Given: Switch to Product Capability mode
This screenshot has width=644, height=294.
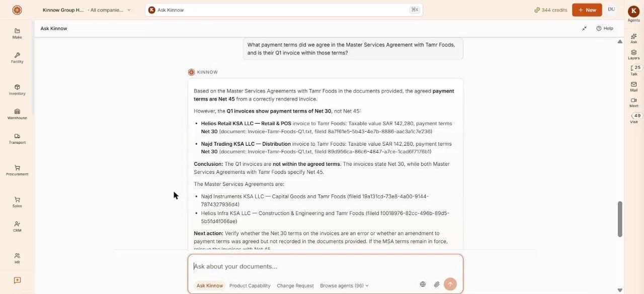Looking at the screenshot, I should [250, 285].
